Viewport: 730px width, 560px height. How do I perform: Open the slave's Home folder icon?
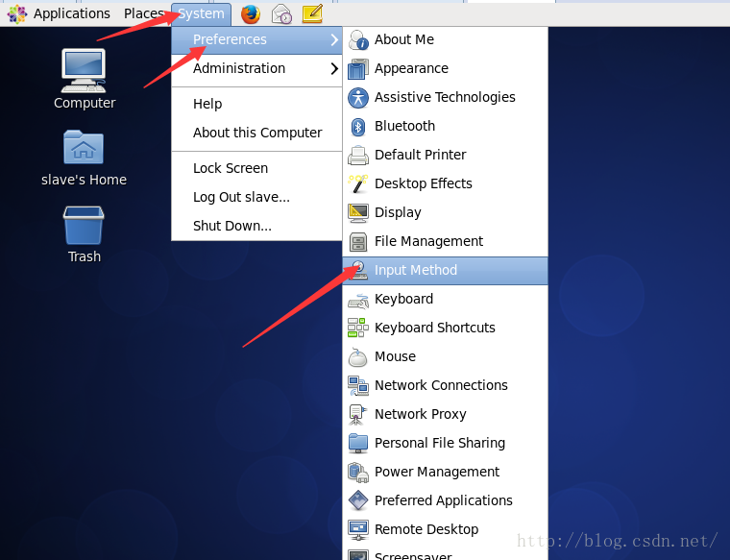pyautogui.click(x=84, y=147)
